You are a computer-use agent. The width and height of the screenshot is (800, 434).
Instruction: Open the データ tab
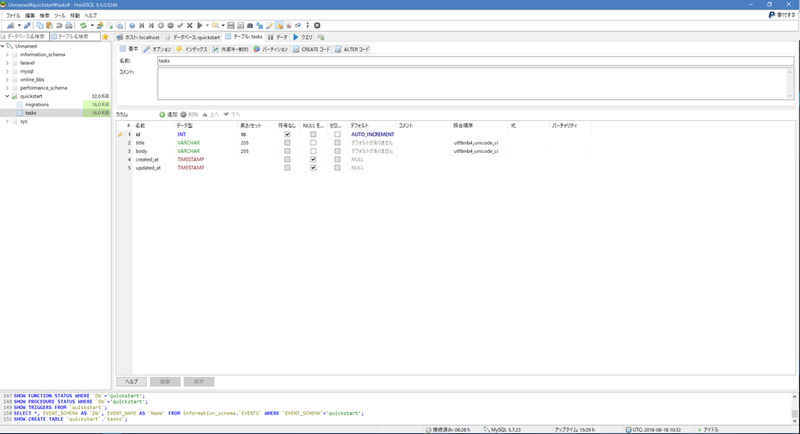coord(278,37)
